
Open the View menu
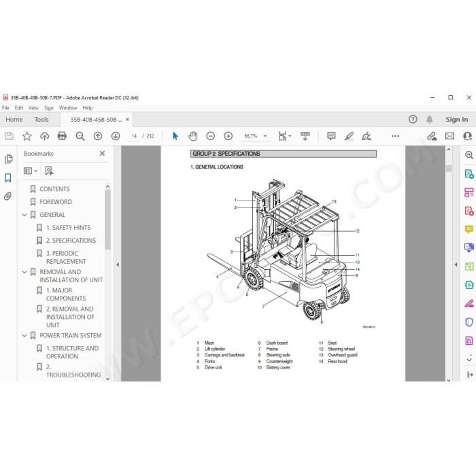33,107
